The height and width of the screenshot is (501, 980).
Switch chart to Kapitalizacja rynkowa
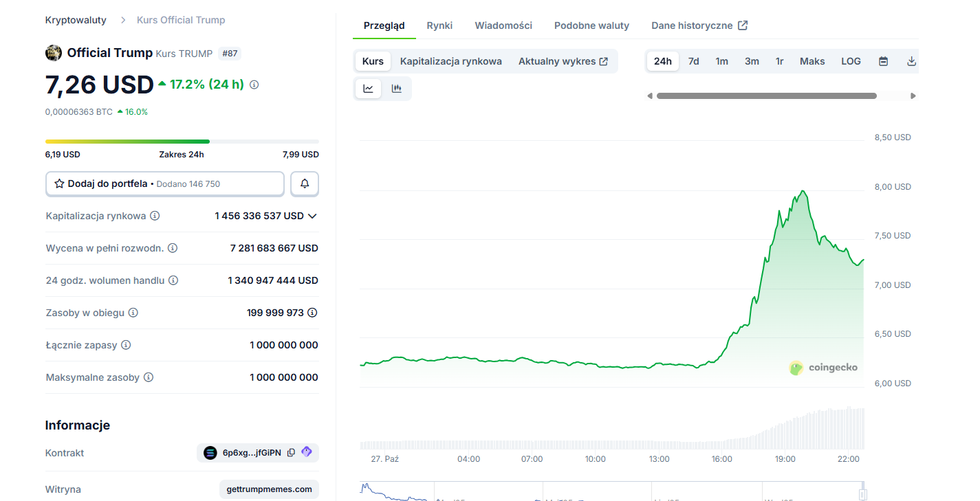pyautogui.click(x=450, y=61)
